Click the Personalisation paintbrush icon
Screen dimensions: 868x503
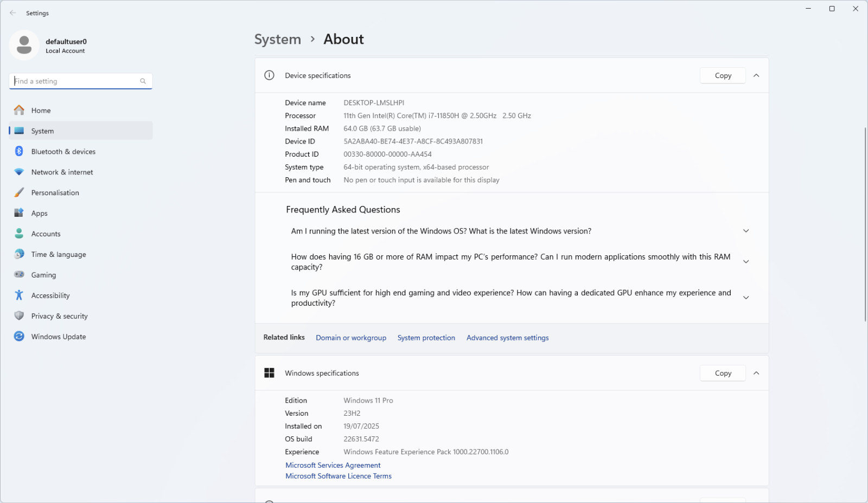19,192
